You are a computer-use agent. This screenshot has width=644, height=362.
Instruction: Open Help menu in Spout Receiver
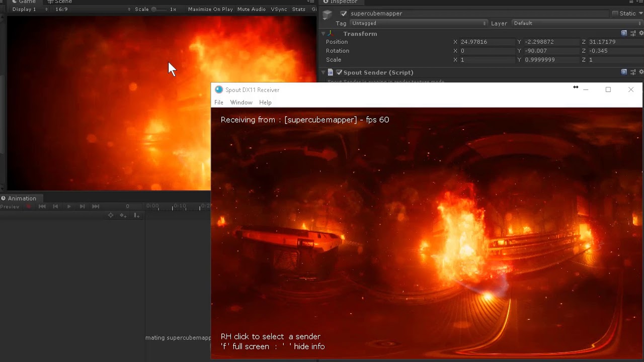point(265,102)
